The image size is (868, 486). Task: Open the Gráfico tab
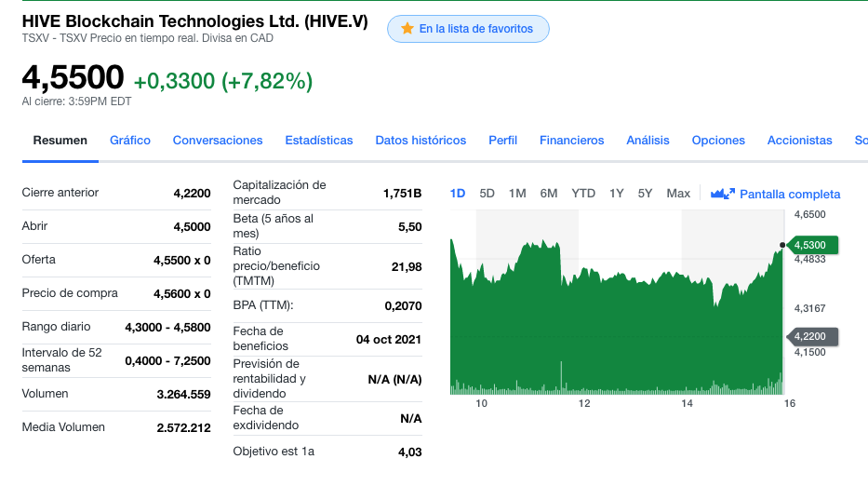point(130,141)
